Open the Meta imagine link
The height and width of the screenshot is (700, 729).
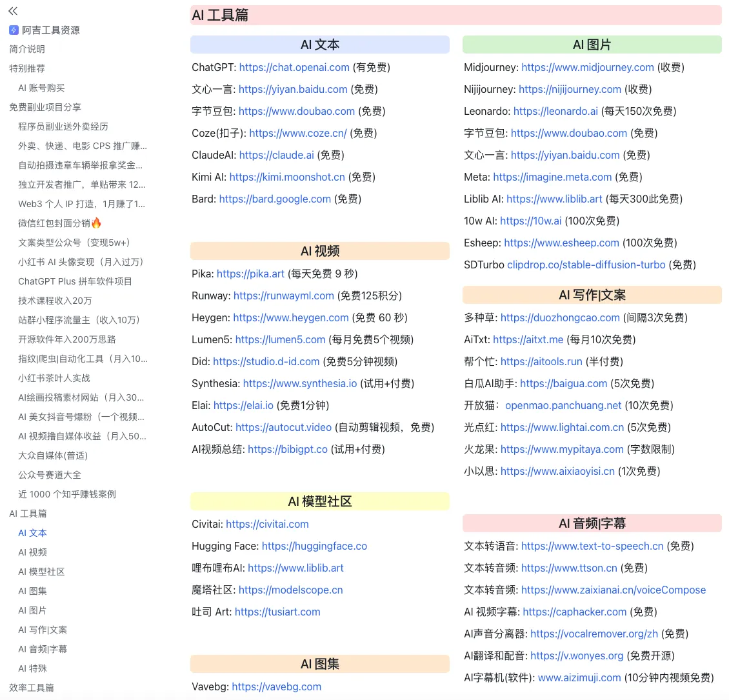click(x=552, y=177)
